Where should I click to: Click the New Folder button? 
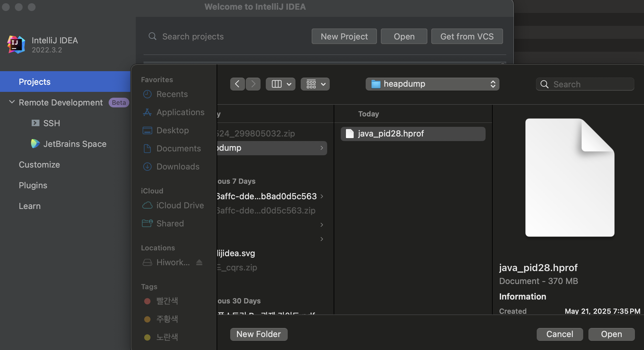(x=259, y=334)
